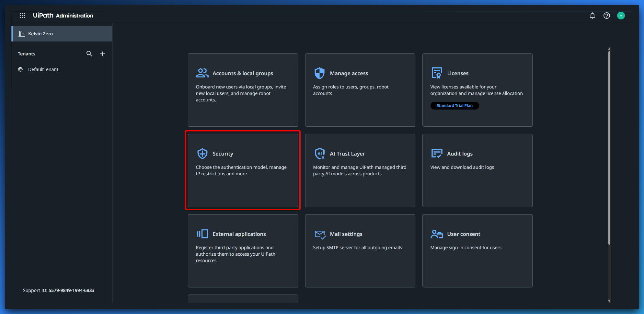This screenshot has width=644, height=314.
Task: Click the External applications icon
Action: [202, 234]
